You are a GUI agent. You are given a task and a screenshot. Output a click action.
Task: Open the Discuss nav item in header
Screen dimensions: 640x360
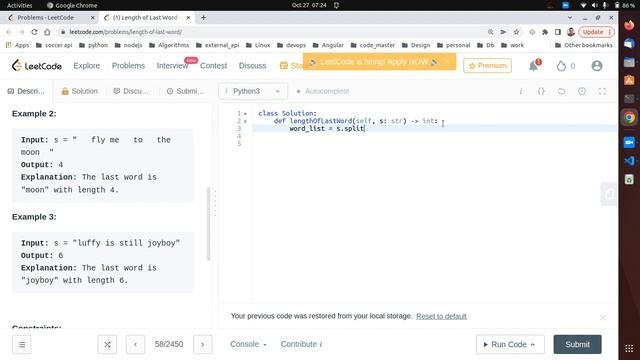[x=252, y=66]
